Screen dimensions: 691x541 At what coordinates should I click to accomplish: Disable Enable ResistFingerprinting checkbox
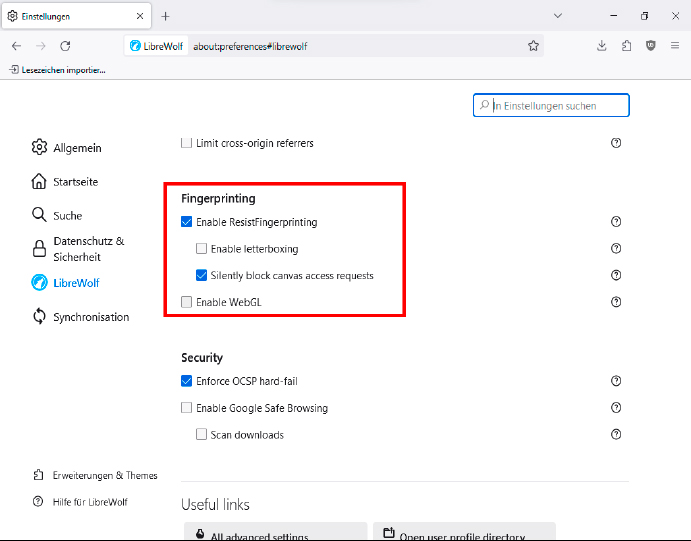186,222
